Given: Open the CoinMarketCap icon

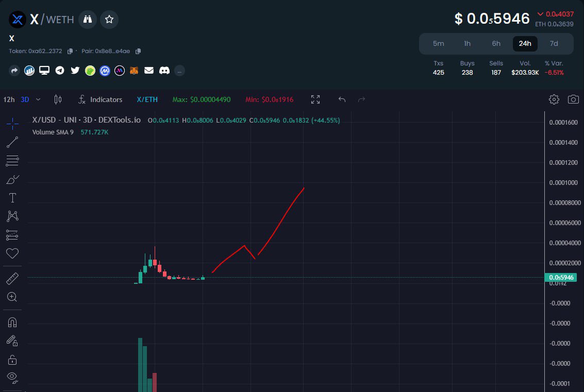Looking at the screenshot, I should coord(105,71).
